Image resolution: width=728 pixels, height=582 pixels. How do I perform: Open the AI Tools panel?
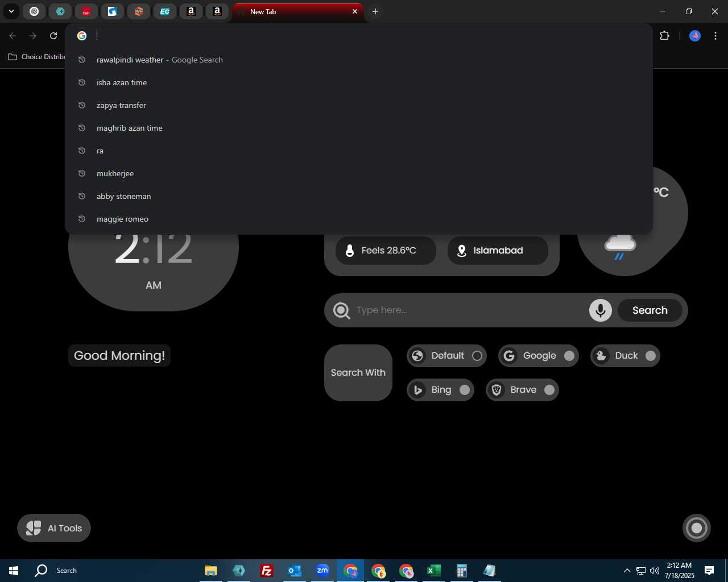point(54,528)
